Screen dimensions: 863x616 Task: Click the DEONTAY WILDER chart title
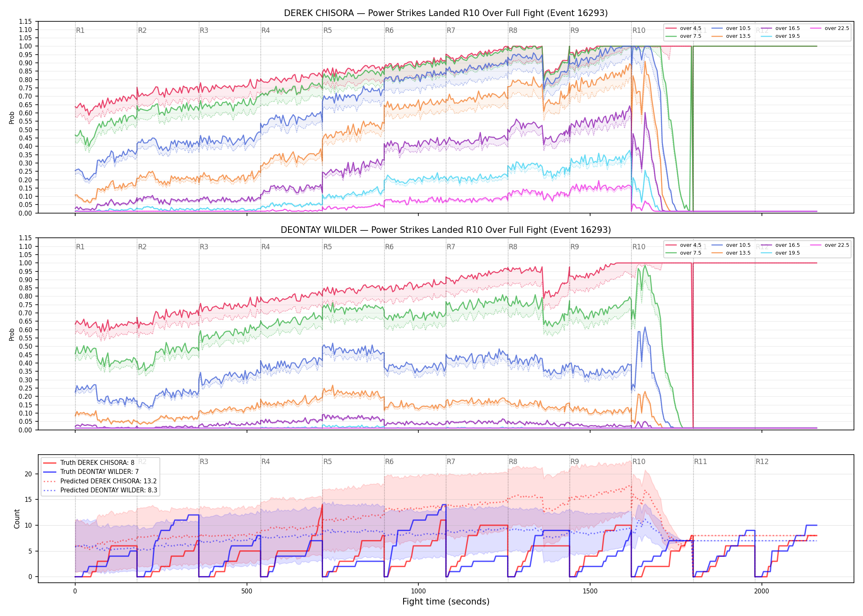pyautogui.click(x=446, y=230)
